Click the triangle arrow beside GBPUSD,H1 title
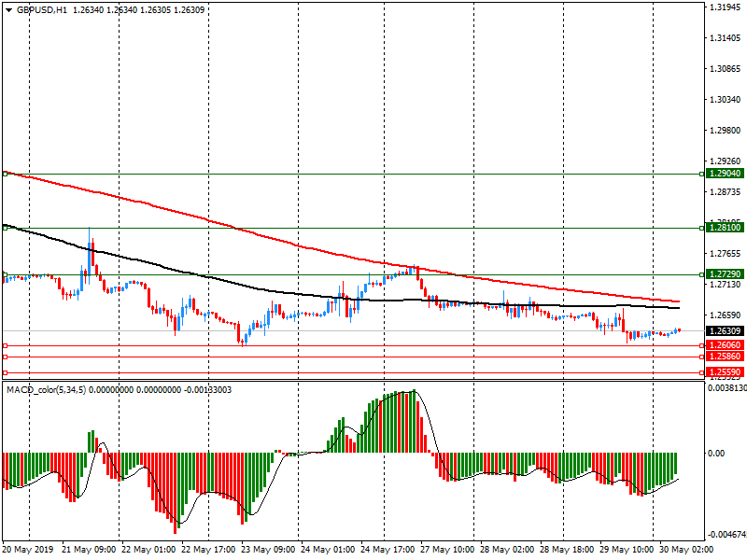This screenshot has height=560, width=747. (x=8, y=9)
